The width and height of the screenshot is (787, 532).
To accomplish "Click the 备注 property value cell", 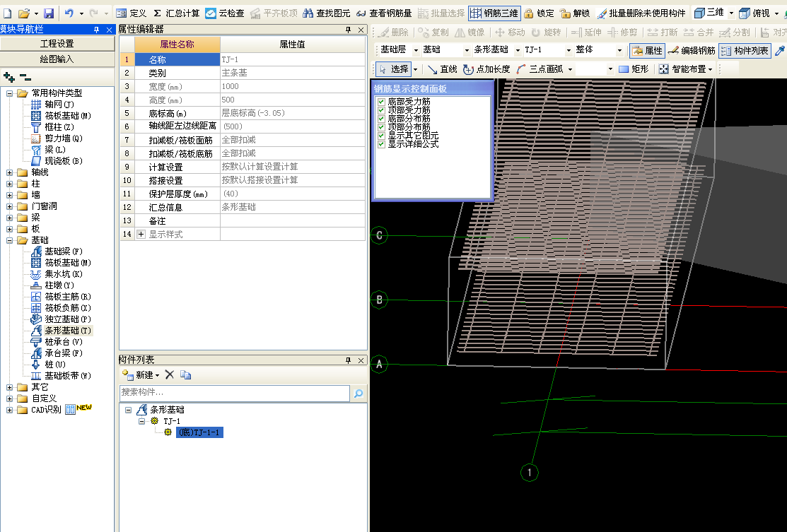I will (293, 220).
